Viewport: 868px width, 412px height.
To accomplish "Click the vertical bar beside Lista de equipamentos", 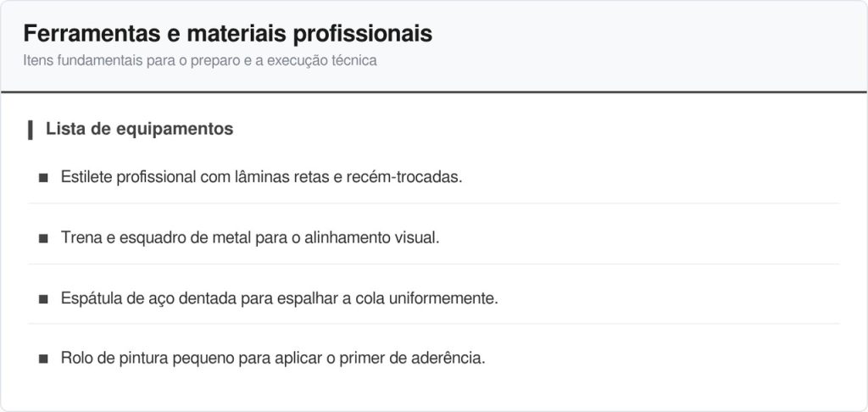I will [x=31, y=130].
